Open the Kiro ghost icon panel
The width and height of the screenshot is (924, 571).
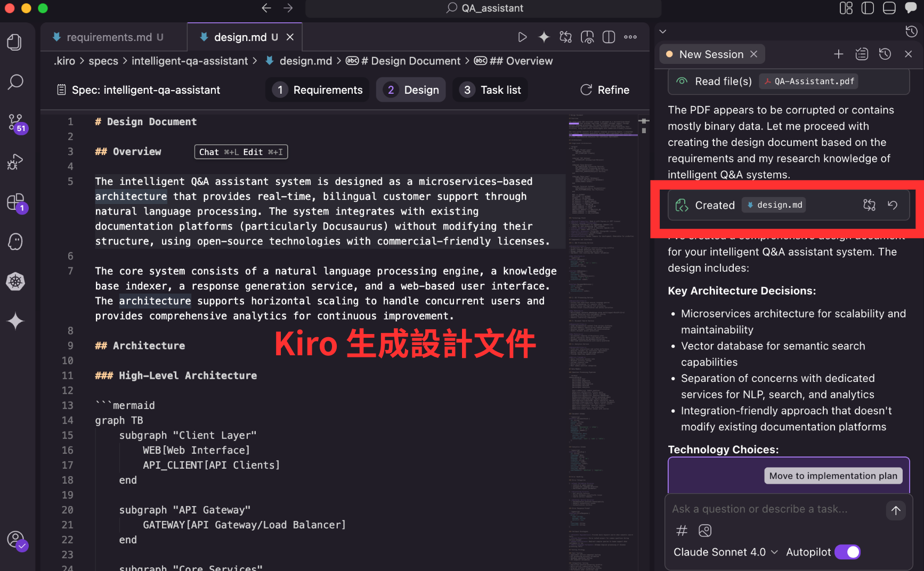[x=15, y=241]
